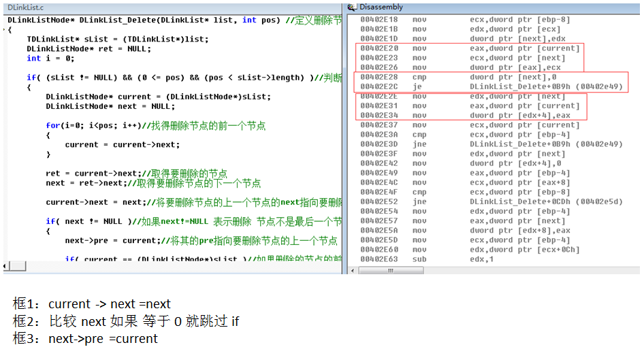Click the 'if( next != NULL )' line

coord(193,221)
